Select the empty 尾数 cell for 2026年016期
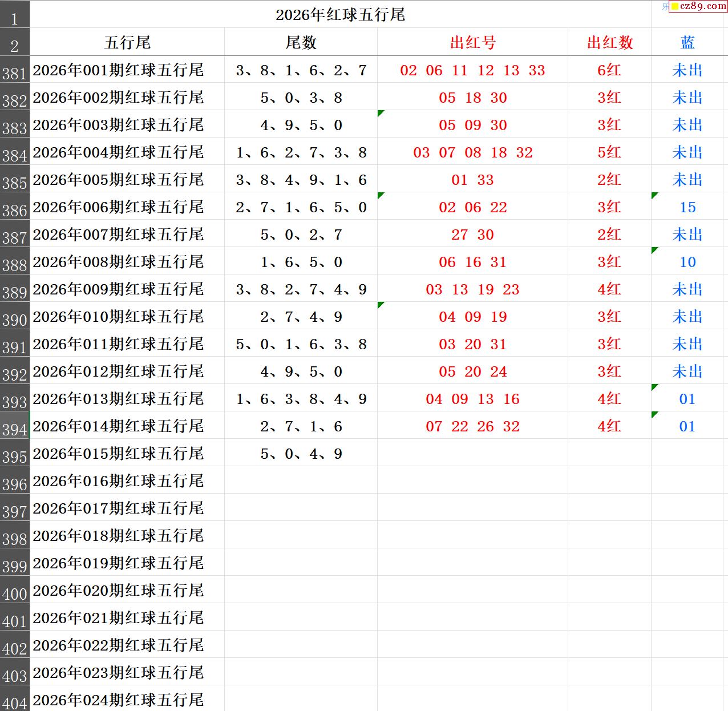Image resolution: width=728 pixels, height=711 pixels. click(x=301, y=481)
